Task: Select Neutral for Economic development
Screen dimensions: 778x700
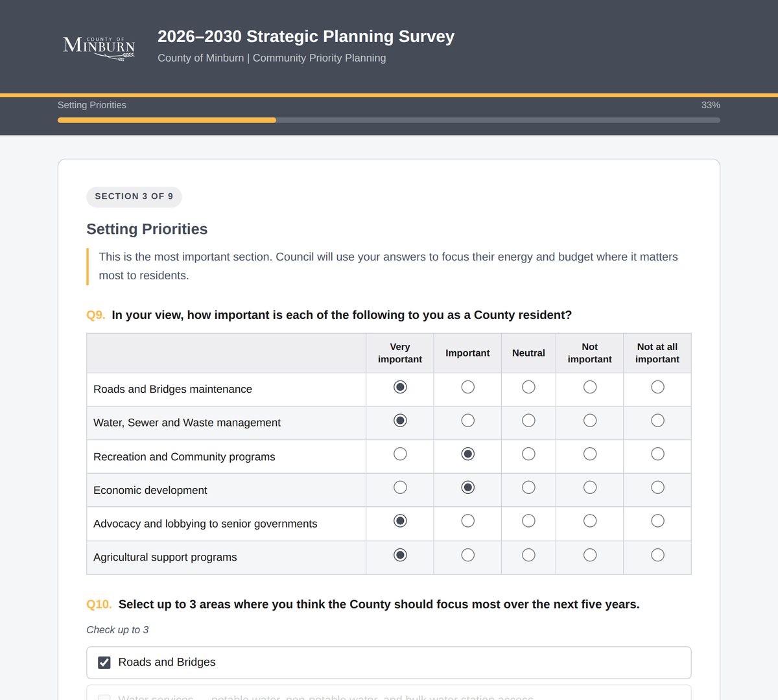Action: point(528,487)
